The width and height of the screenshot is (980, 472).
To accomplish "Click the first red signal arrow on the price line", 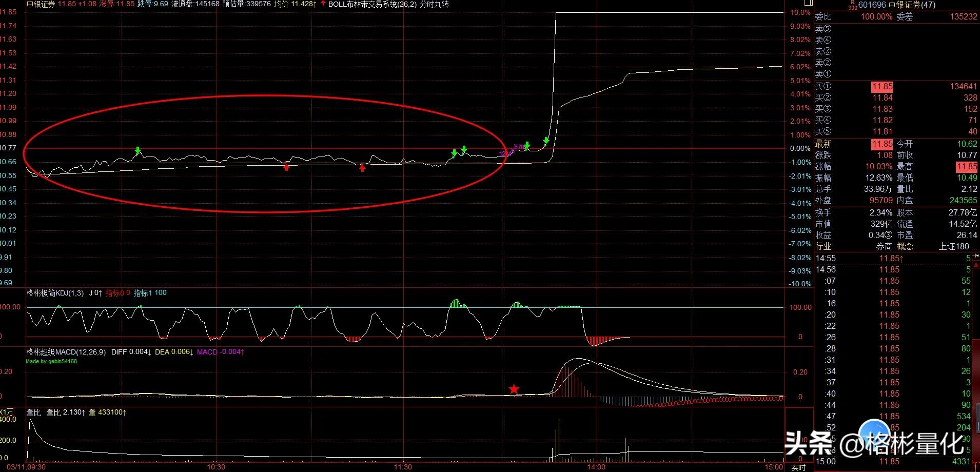I will (x=286, y=166).
